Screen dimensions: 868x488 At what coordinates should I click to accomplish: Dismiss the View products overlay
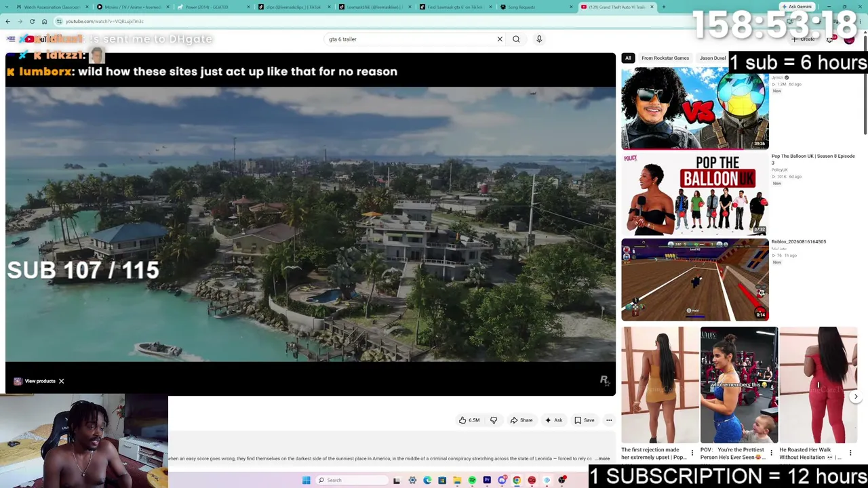[x=61, y=381]
